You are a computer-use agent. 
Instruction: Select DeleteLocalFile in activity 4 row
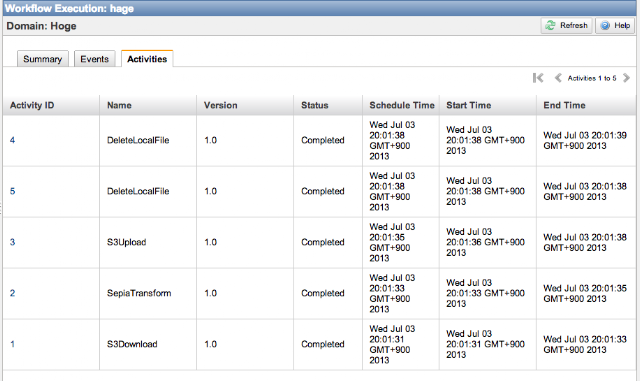[138, 140]
